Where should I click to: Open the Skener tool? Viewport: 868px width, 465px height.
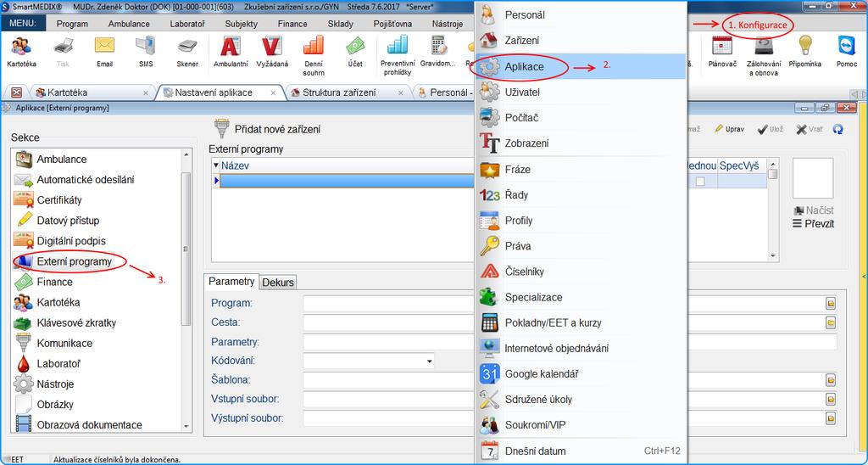(x=187, y=52)
